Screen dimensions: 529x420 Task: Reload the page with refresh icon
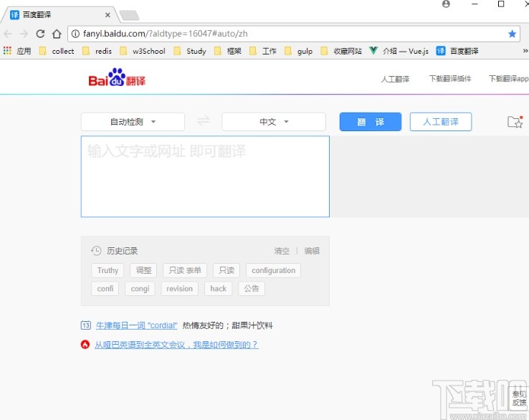tap(40, 34)
